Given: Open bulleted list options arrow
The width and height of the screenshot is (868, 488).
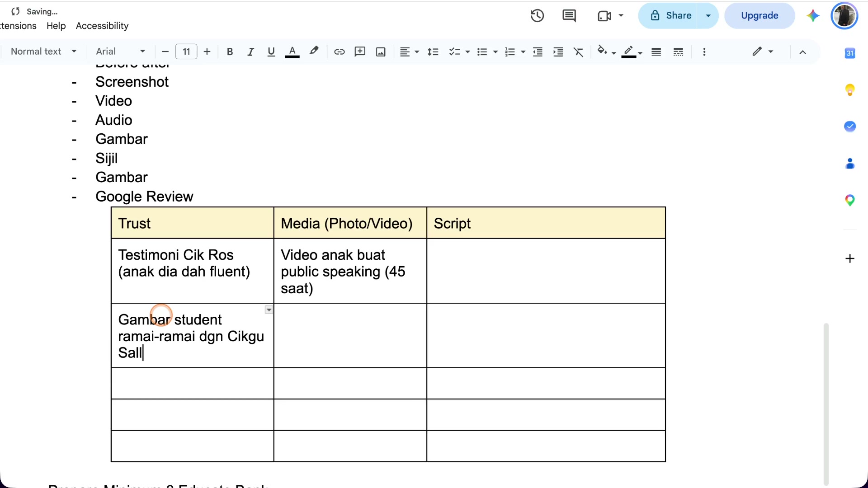Looking at the screenshot, I should [x=495, y=52].
